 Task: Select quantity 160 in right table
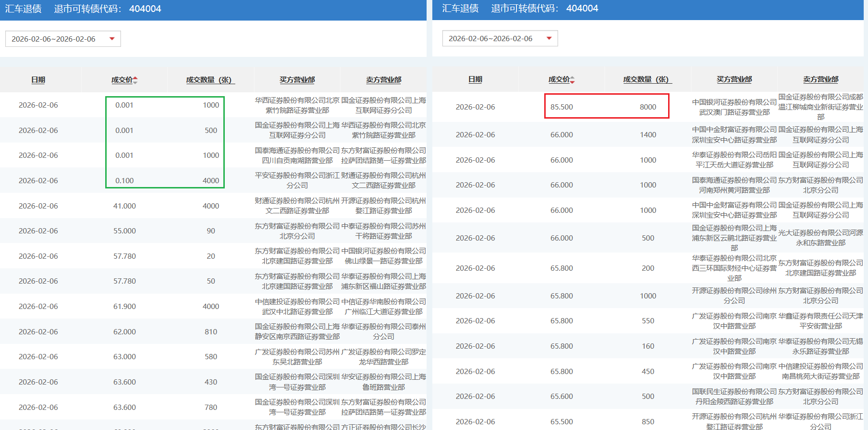coord(648,346)
